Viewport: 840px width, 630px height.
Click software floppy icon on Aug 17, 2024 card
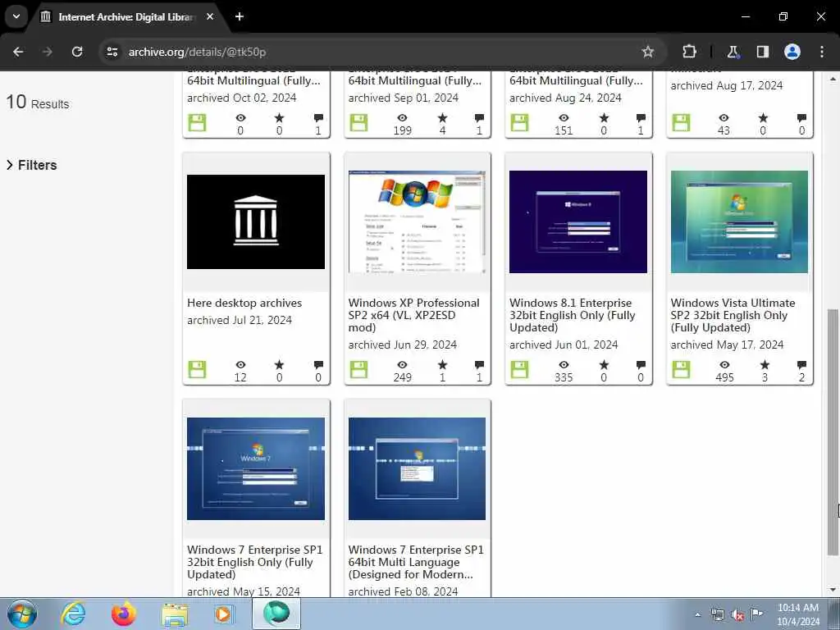coord(681,123)
